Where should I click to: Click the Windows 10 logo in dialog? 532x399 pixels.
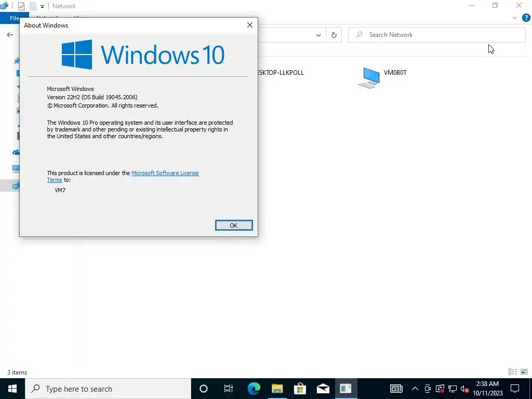[x=143, y=54]
